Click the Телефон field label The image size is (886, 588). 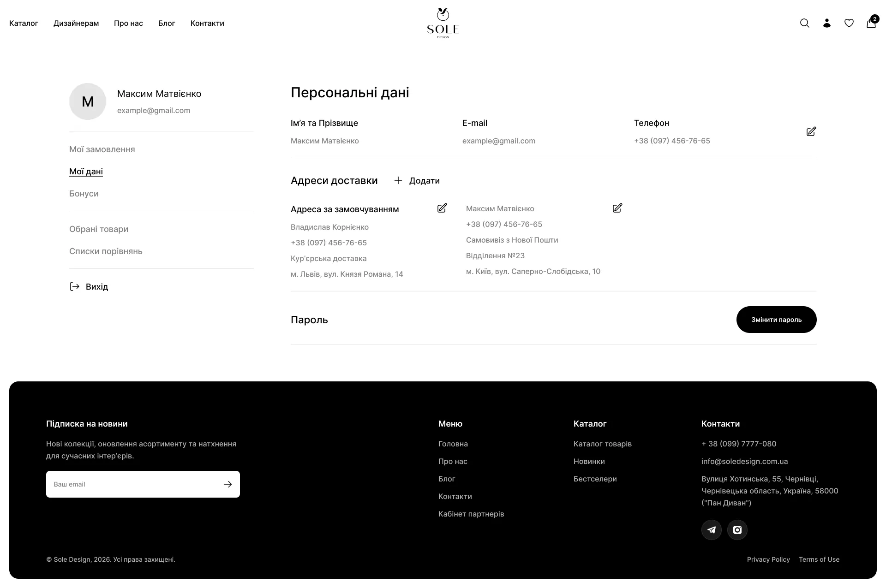coord(651,123)
